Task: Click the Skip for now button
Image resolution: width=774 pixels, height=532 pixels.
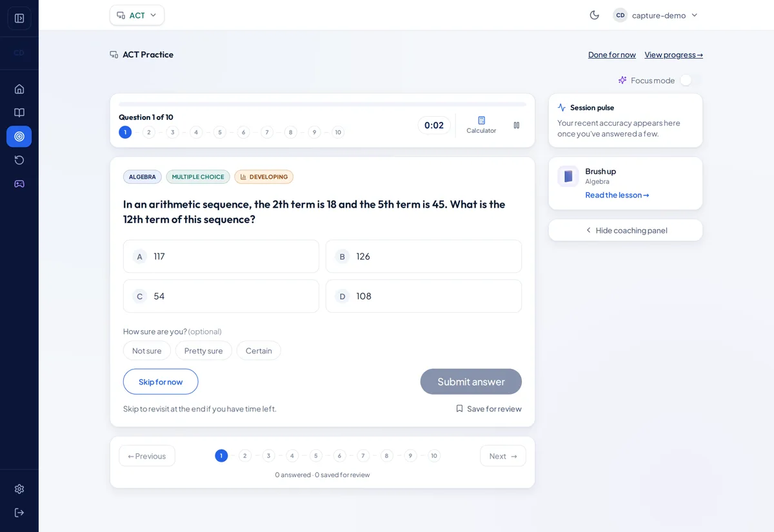Action: click(x=161, y=382)
